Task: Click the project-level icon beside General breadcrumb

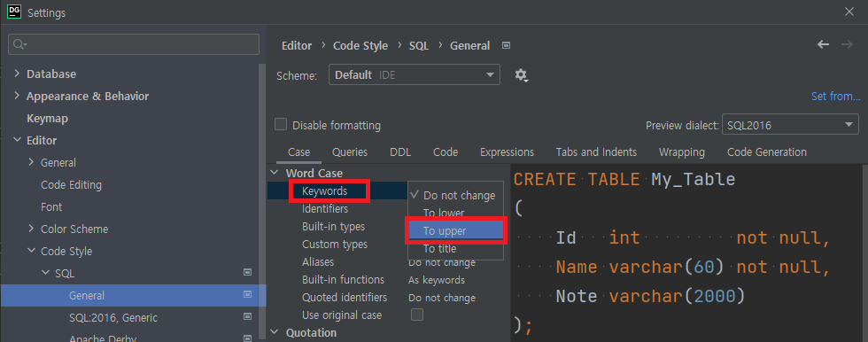Action: click(x=506, y=45)
